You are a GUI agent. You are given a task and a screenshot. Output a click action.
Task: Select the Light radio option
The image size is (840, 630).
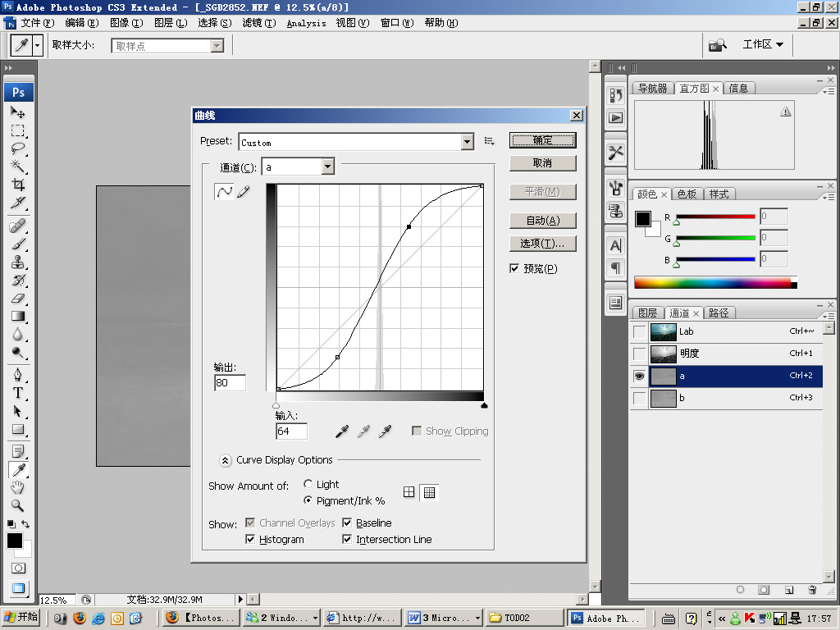point(308,484)
